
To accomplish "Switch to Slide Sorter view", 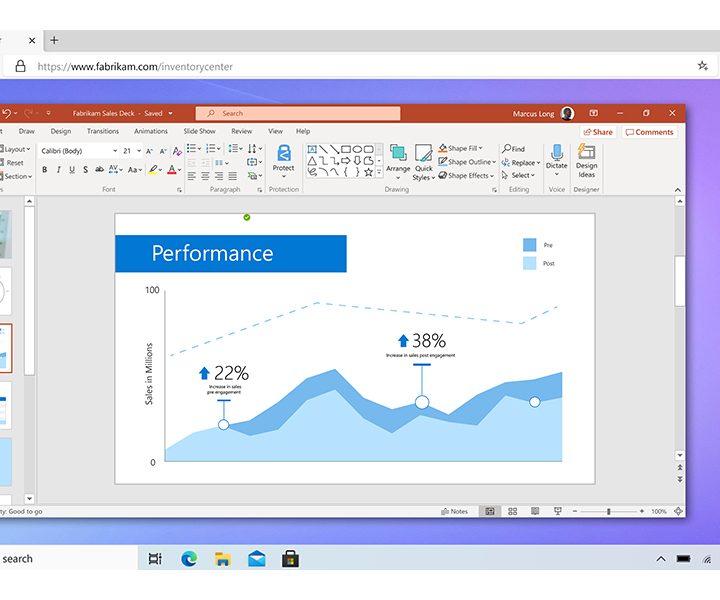I will click(x=513, y=511).
